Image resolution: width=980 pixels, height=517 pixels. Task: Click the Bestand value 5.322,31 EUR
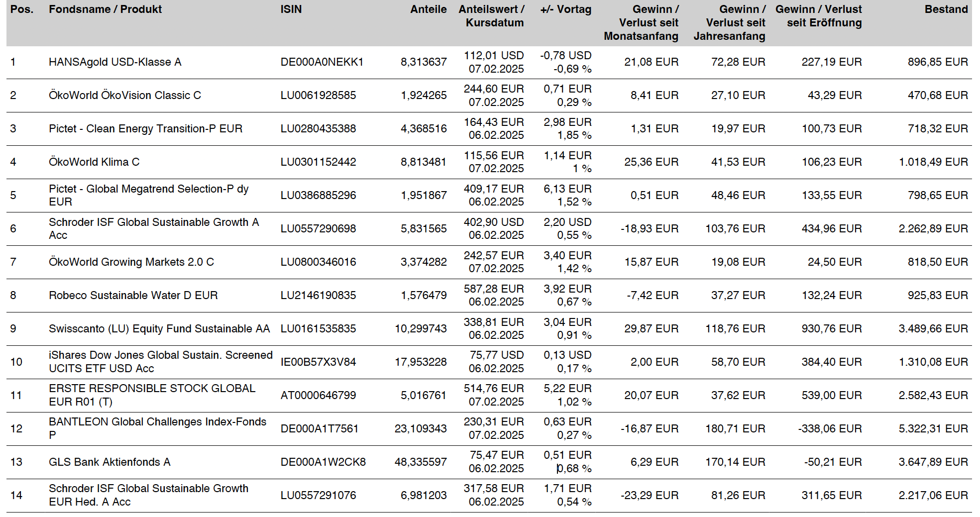(933, 429)
